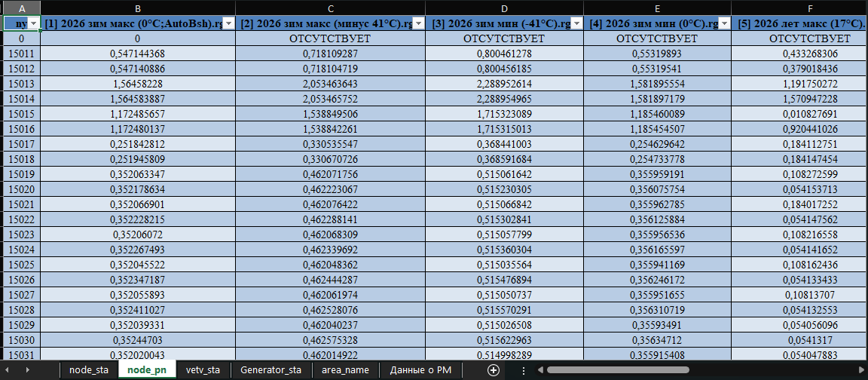Open the filter dropdown in column A header
Screen dimensions: 868x380
point(33,24)
